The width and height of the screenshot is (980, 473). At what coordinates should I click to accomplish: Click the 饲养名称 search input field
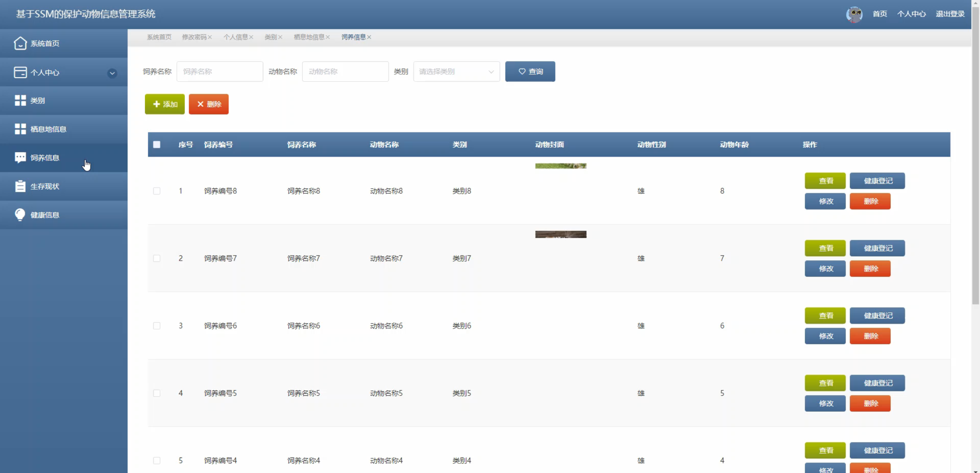coord(220,72)
